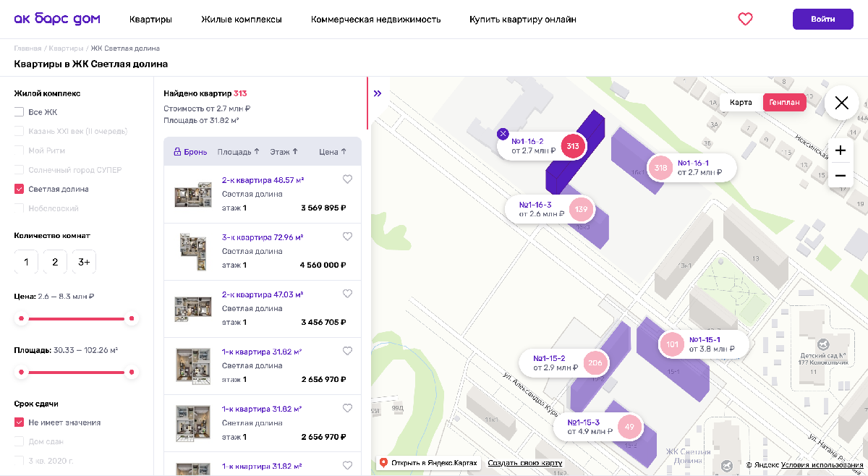
Task: Sort listings by Цена
Action: [x=333, y=152]
